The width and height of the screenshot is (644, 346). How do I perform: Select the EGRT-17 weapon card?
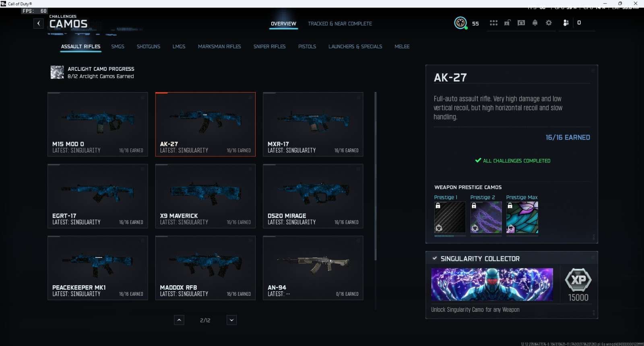click(98, 196)
